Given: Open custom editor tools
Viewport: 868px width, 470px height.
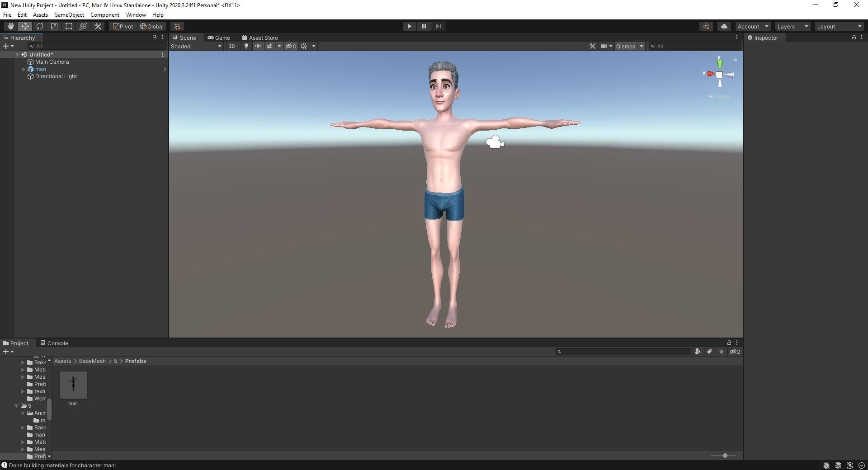Looking at the screenshot, I should coord(98,26).
